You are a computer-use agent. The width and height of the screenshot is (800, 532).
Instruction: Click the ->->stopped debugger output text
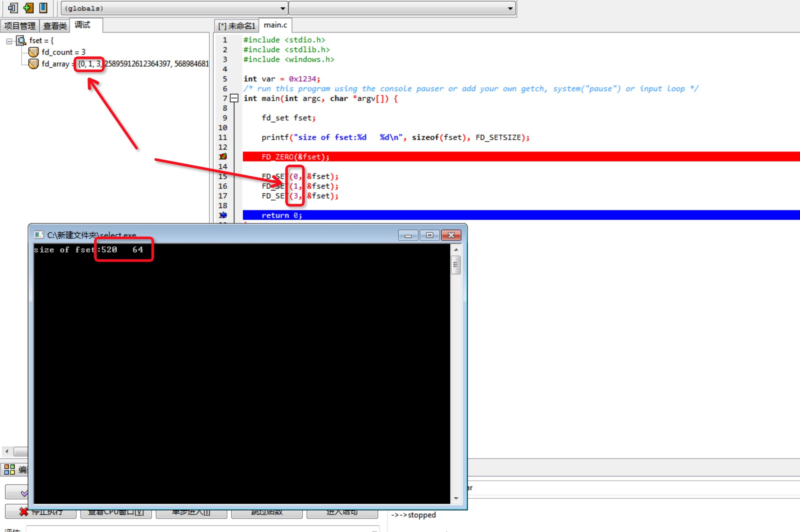point(413,515)
